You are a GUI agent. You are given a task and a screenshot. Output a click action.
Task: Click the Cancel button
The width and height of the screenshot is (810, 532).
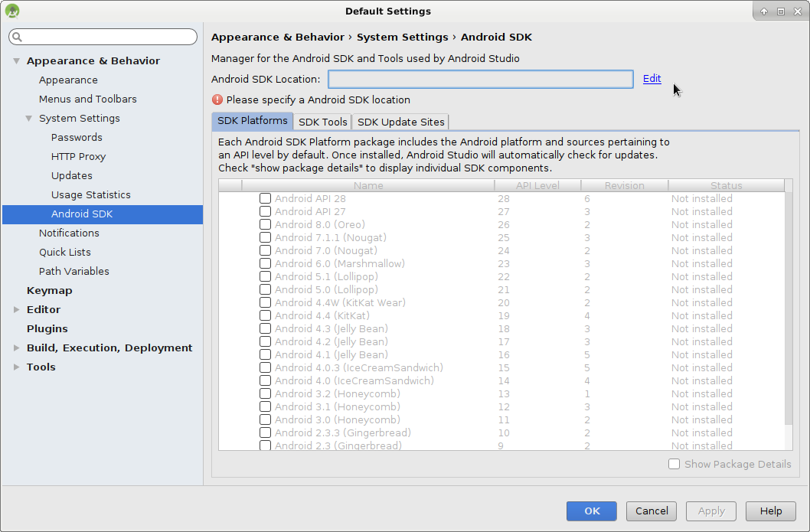pos(652,511)
